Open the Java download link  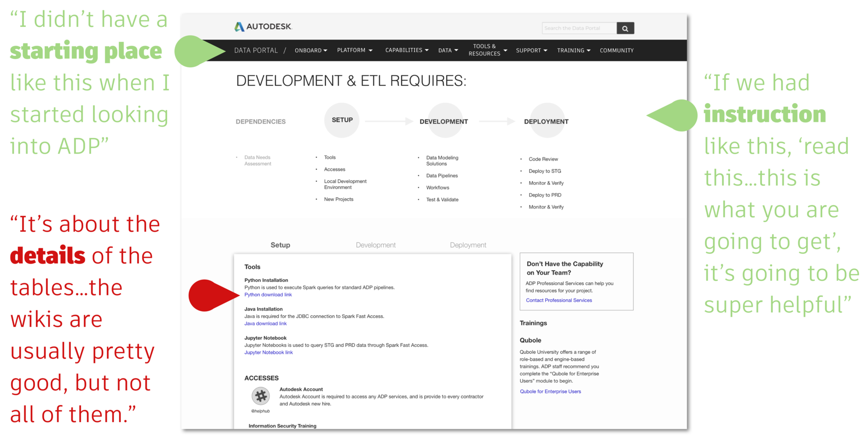(x=265, y=323)
